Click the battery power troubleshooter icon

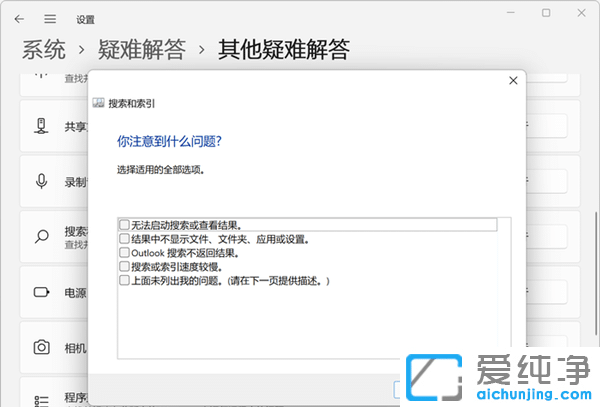[42, 293]
